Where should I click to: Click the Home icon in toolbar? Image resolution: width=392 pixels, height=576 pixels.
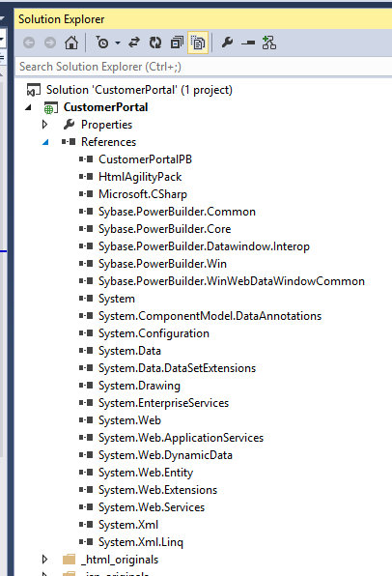click(x=71, y=43)
